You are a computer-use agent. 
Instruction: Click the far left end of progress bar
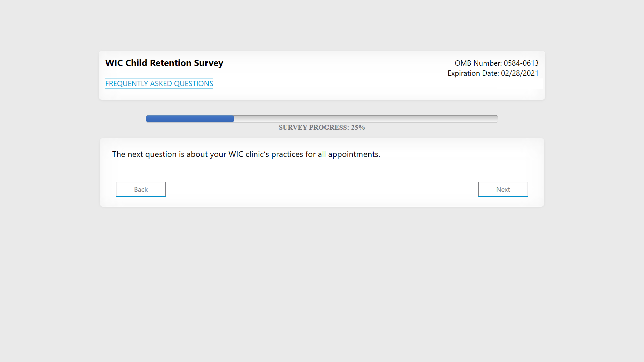tap(149, 119)
